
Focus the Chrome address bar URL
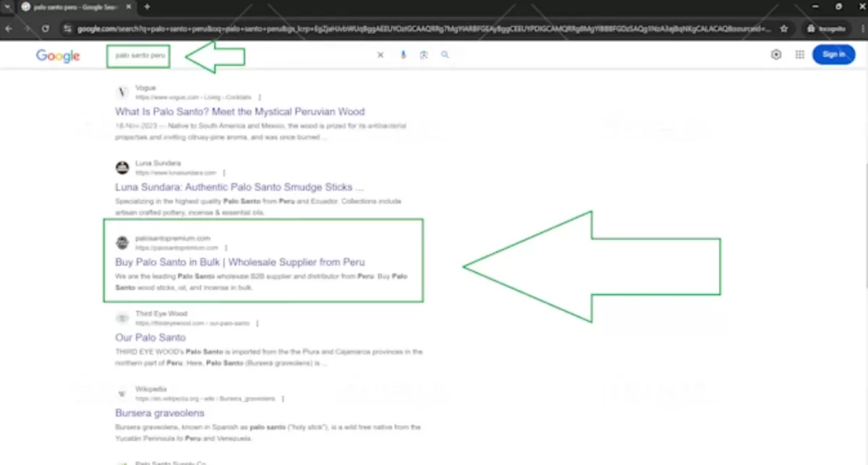tap(423, 28)
